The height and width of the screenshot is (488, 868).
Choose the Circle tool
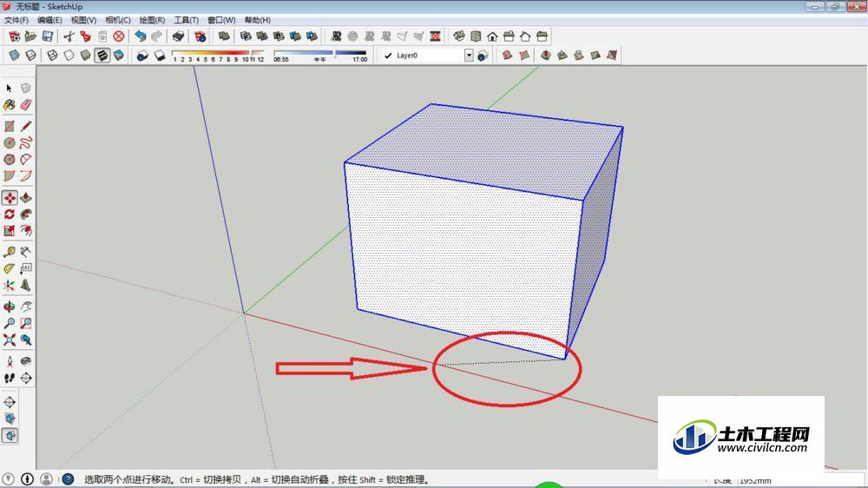tap(9, 143)
